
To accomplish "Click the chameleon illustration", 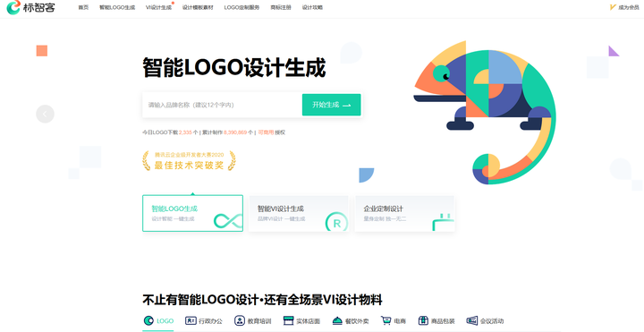I will click(x=485, y=112).
